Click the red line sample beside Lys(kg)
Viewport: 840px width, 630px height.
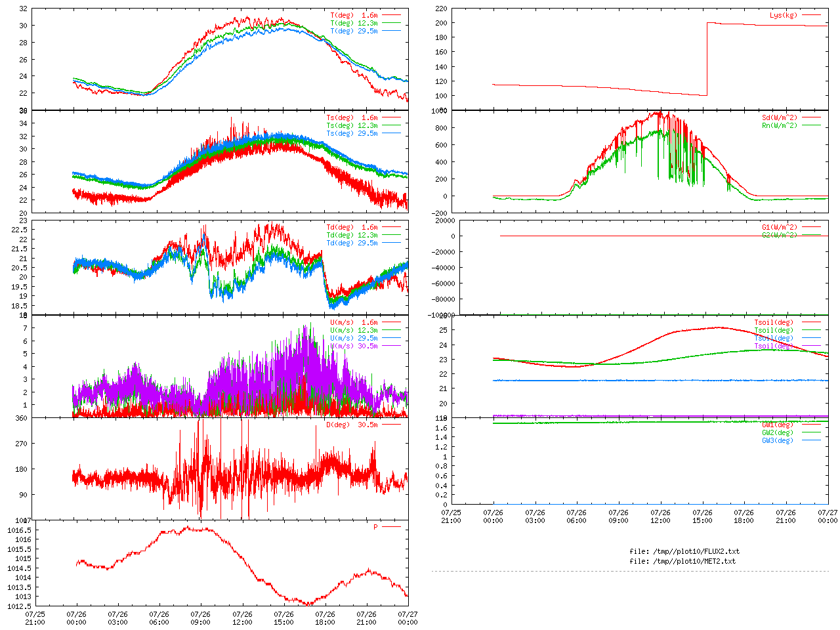[x=811, y=15]
